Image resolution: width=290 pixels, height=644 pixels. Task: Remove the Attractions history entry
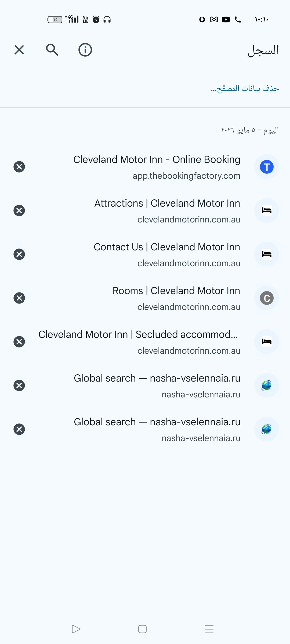(19, 210)
